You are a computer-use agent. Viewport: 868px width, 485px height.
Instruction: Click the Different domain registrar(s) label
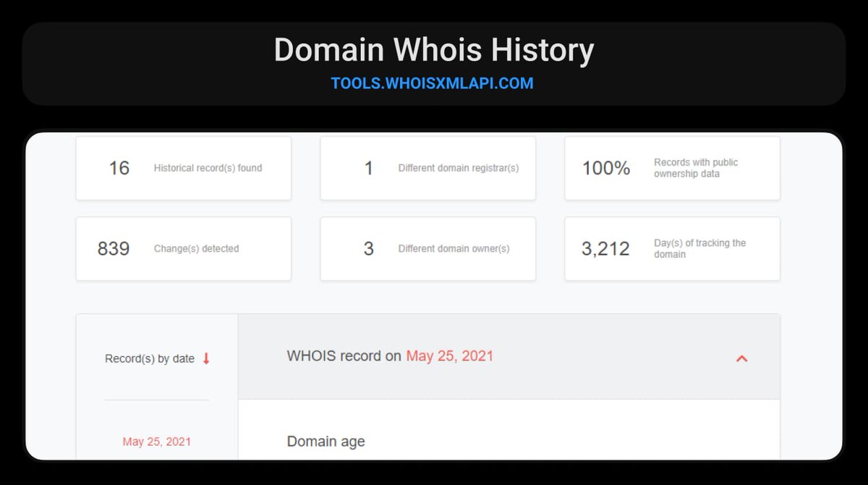[459, 168]
